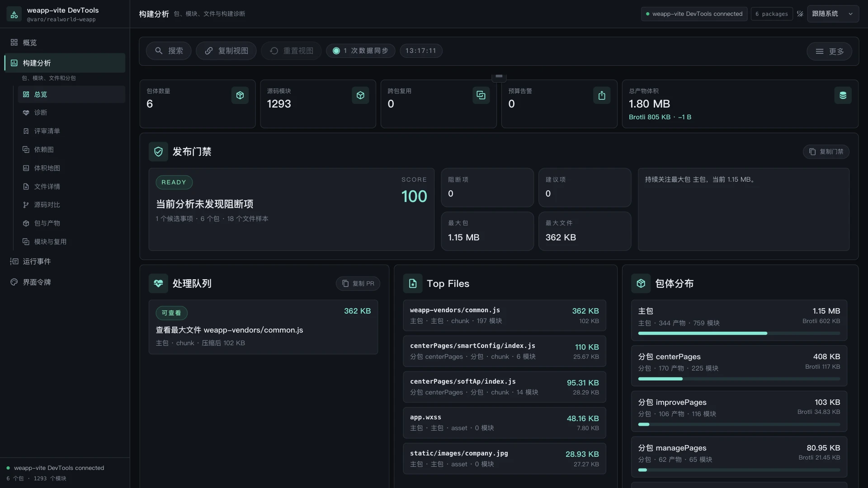Open 查看最大文件 weapp-vendors/common.js queue item
The width and height of the screenshot is (868, 488).
[263, 327]
